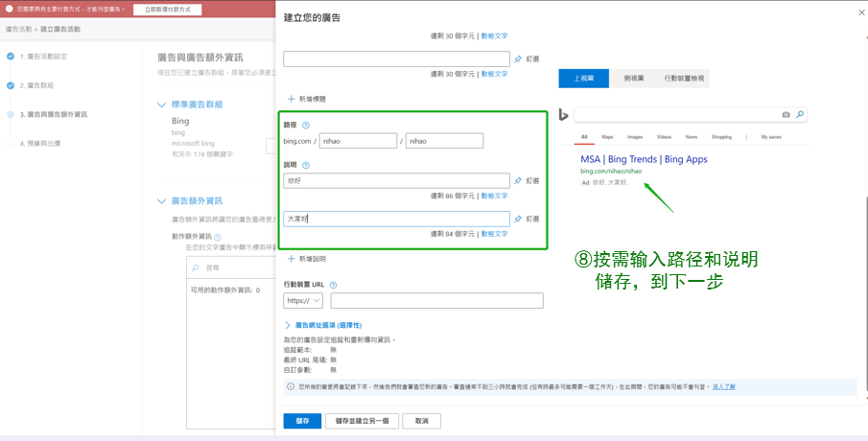Screen dimensions: 868x441
Task: Select My saves tab in ad preview
Action: [771, 137]
